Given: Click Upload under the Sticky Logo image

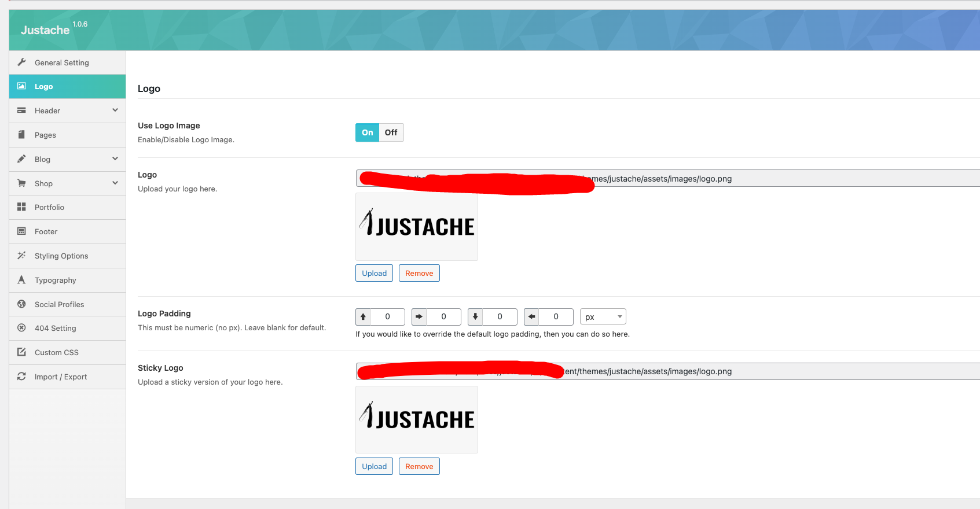Looking at the screenshot, I should click(374, 466).
